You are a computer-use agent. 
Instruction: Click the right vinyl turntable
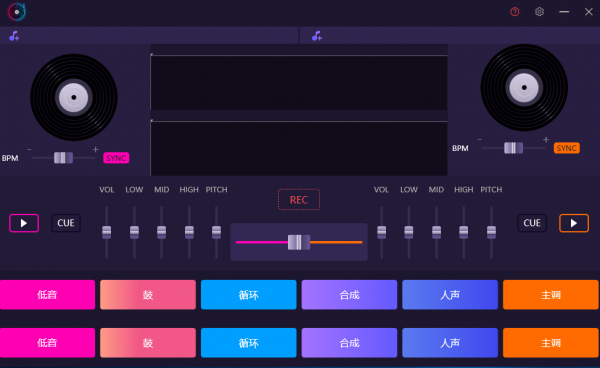[x=524, y=88]
